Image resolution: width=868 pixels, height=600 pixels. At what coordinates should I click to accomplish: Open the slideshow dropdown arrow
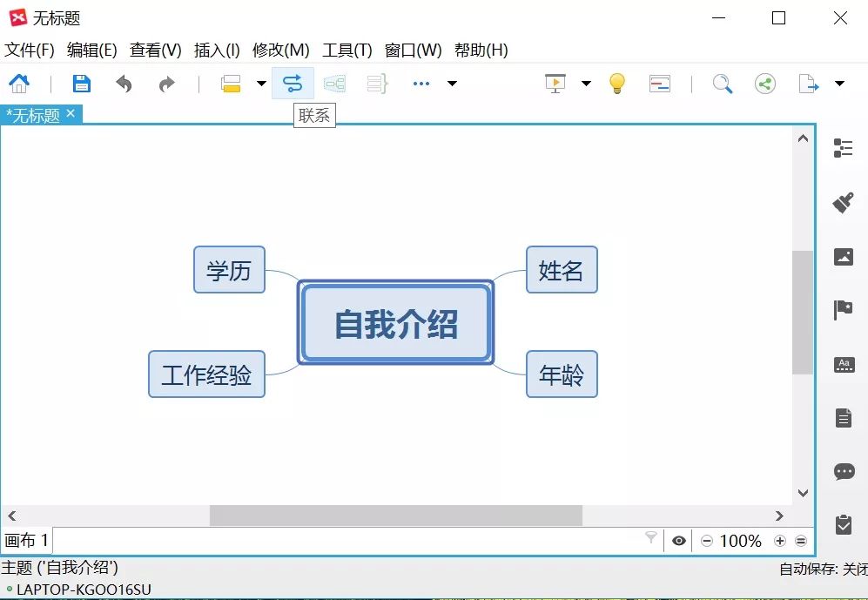point(585,83)
